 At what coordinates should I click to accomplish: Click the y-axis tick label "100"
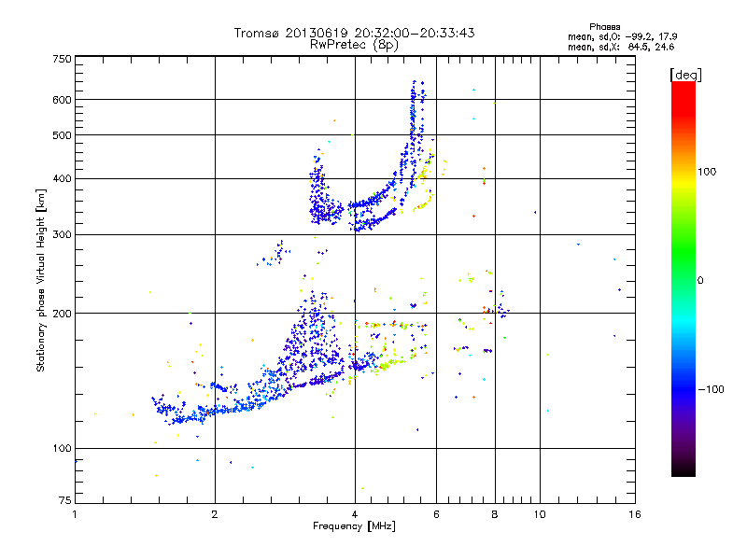62,449
